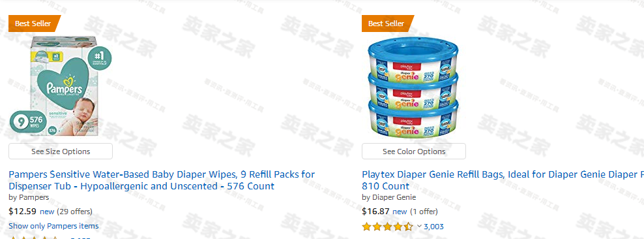Click the (29 offers) text
644x239 pixels.
click(x=74, y=212)
